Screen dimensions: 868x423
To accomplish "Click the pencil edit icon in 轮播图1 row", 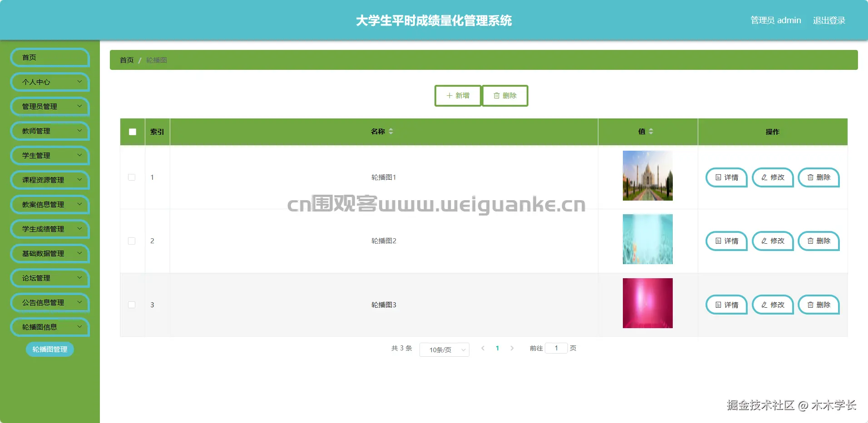I will pos(764,177).
